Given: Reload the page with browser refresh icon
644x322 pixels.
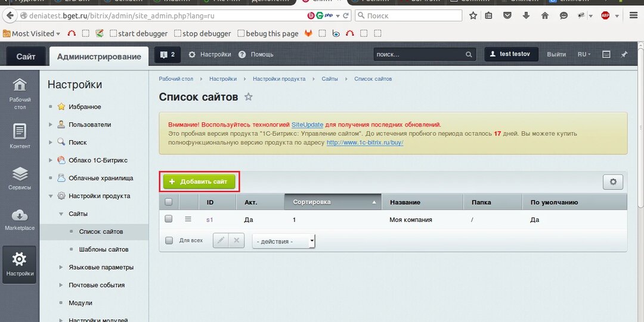Looking at the screenshot, I should click(346, 16).
